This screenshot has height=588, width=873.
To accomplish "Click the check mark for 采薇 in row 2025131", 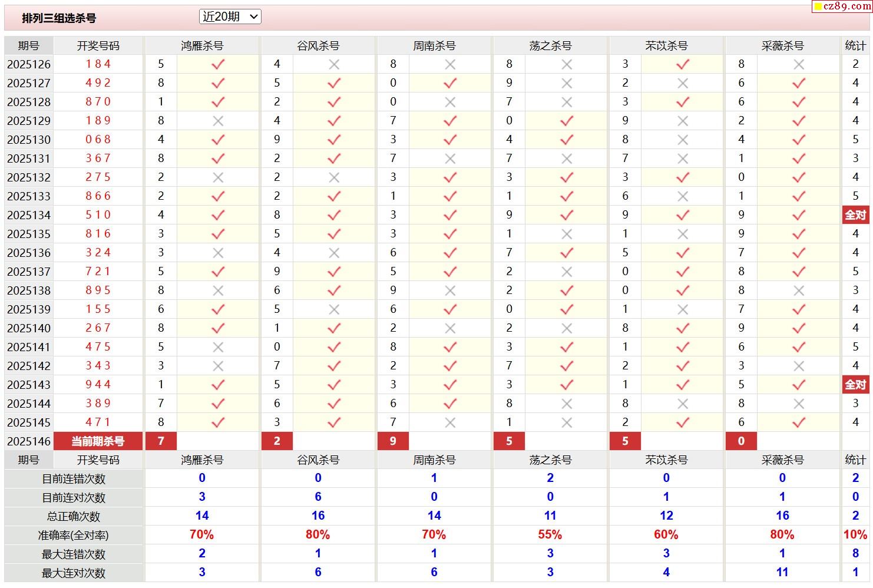I will [799, 158].
